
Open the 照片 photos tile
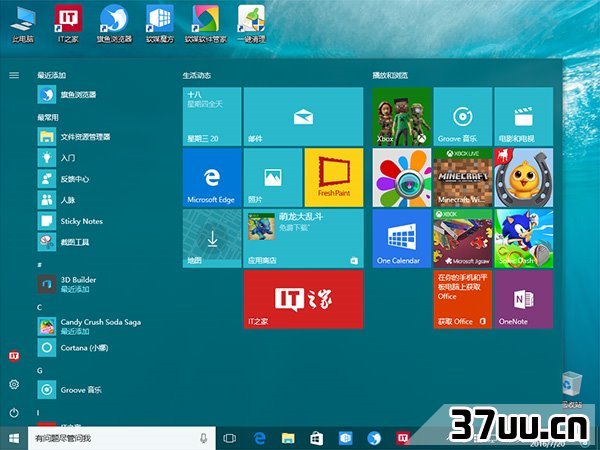coord(273,178)
